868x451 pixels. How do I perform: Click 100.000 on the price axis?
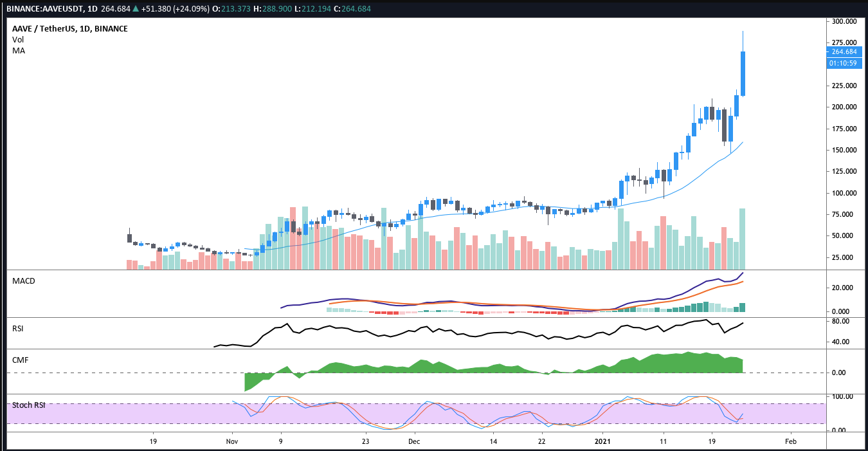coord(844,193)
